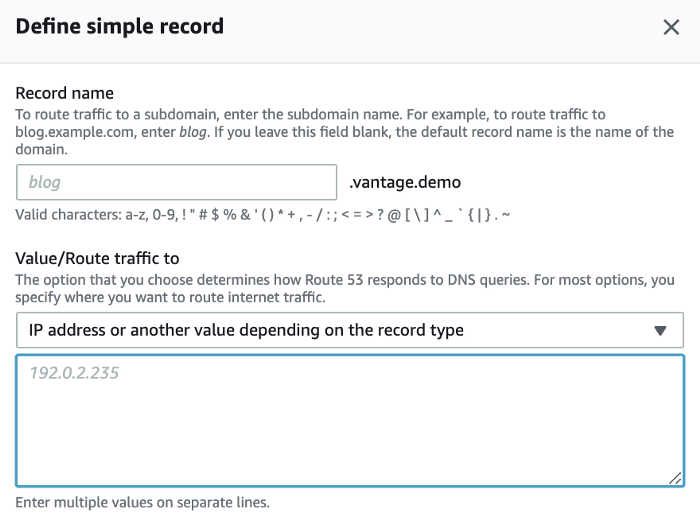Click the 'Value/Route traffic to' label
Image resolution: width=700 pixels, height=520 pixels.
(x=98, y=259)
